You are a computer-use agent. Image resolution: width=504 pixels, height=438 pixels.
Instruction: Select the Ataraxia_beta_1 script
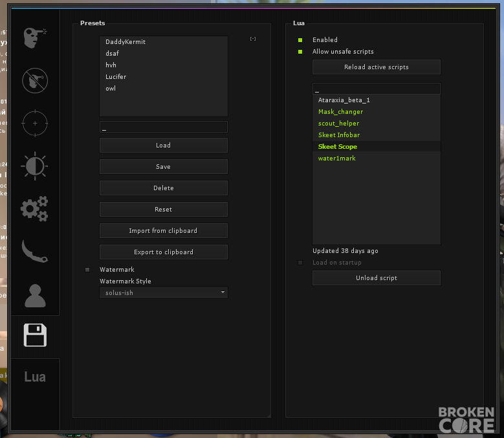pyautogui.click(x=377, y=100)
